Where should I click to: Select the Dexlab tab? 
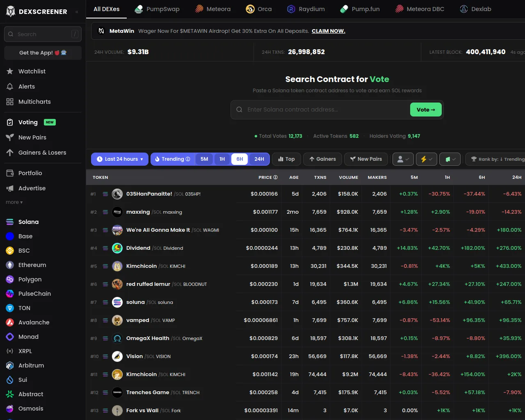[x=475, y=9]
